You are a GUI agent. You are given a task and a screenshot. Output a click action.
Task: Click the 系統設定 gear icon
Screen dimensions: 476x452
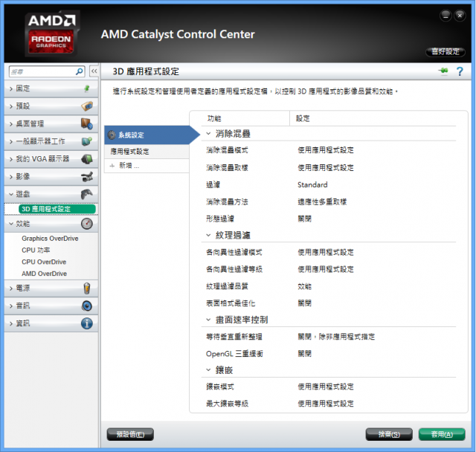coord(112,135)
